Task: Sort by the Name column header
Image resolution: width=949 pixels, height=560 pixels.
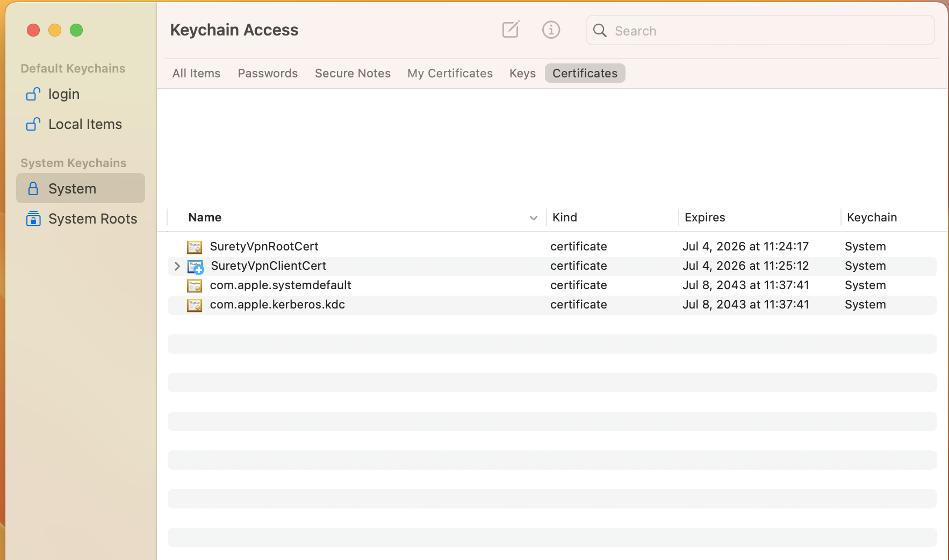Action: pyautogui.click(x=205, y=217)
